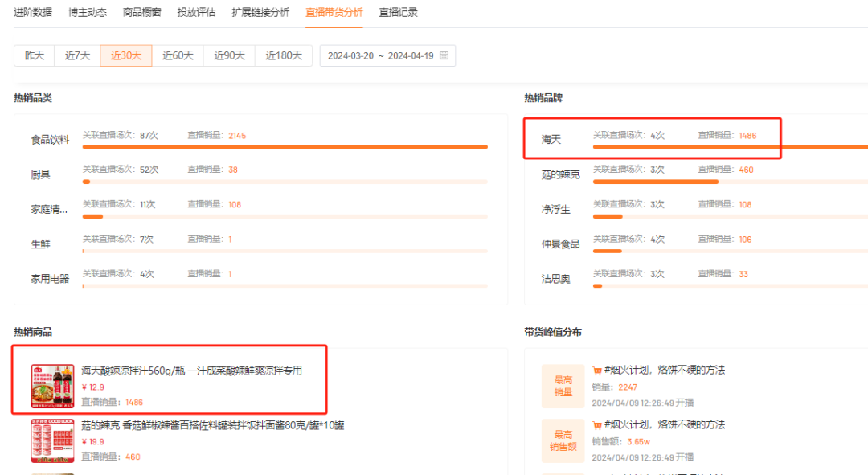Switch to the 直播记录 tab
The image size is (868, 475).
[398, 12]
